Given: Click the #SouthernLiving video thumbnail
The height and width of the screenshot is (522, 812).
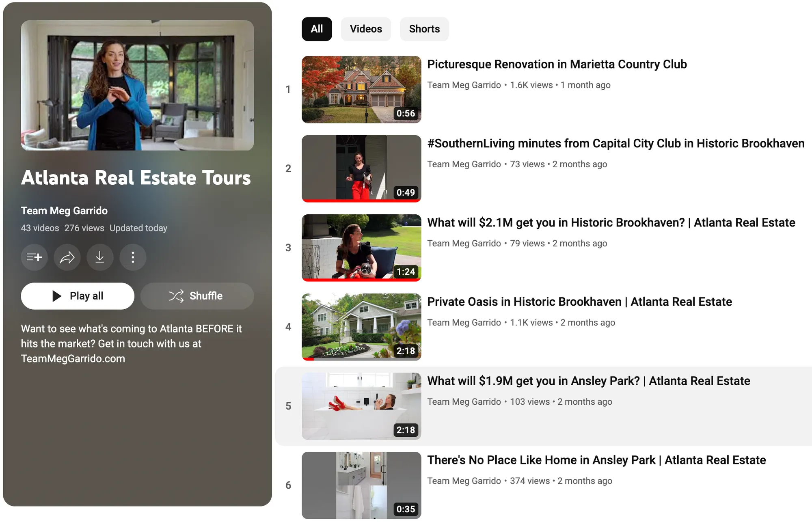Looking at the screenshot, I should [x=361, y=168].
